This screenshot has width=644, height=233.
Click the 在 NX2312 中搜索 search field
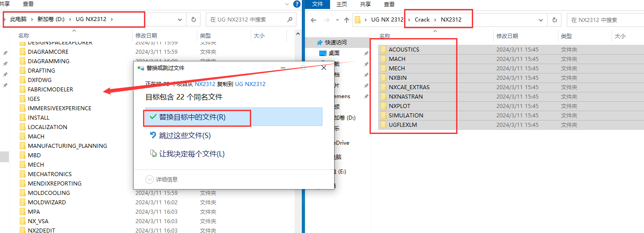click(x=605, y=20)
